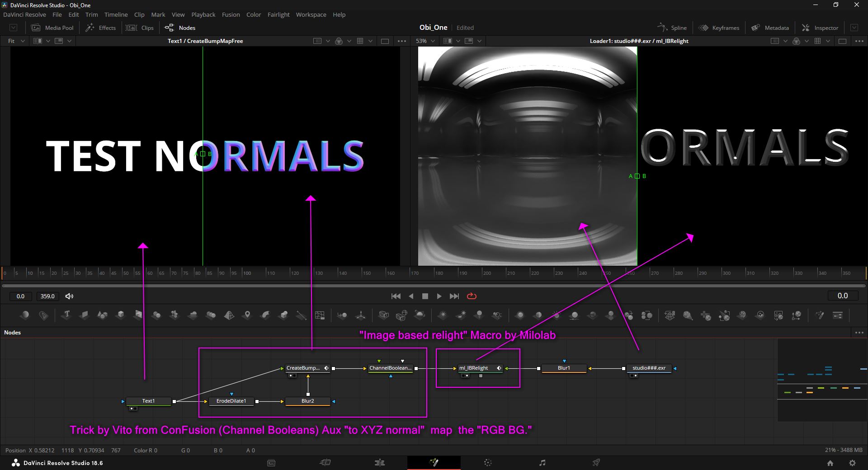Open the Deliver rocket page
This screenshot has height=470, width=868.
pyautogui.click(x=596, y=463)
